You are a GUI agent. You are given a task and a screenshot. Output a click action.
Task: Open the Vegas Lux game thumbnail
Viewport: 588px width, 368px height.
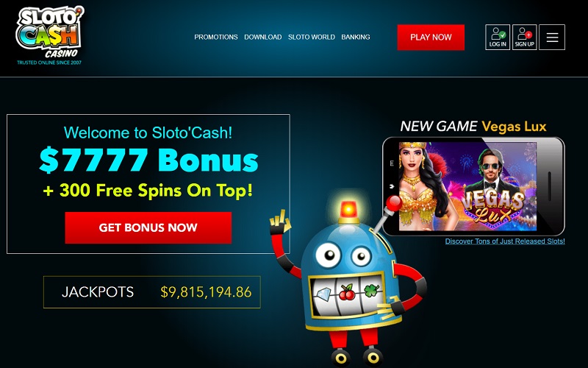[467, 186]
